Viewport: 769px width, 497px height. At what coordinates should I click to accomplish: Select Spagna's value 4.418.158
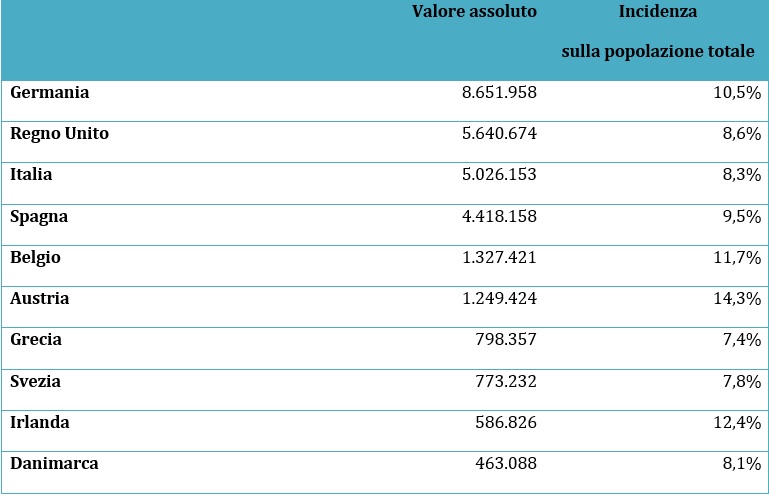pos(499,216)
